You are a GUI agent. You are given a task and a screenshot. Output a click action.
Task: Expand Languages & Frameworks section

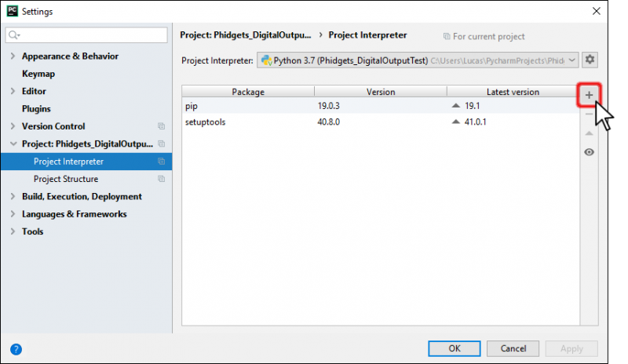(13, 214)
